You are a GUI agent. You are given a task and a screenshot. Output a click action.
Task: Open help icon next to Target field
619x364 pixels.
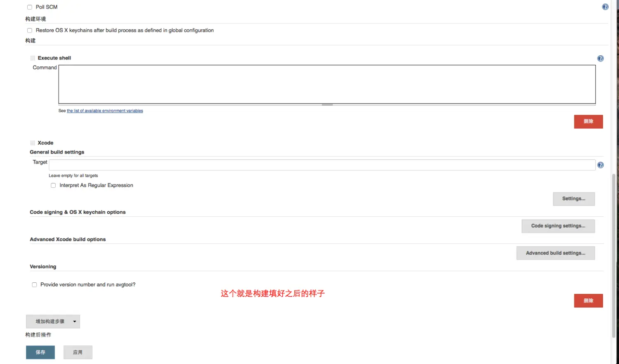click(600, 165)
